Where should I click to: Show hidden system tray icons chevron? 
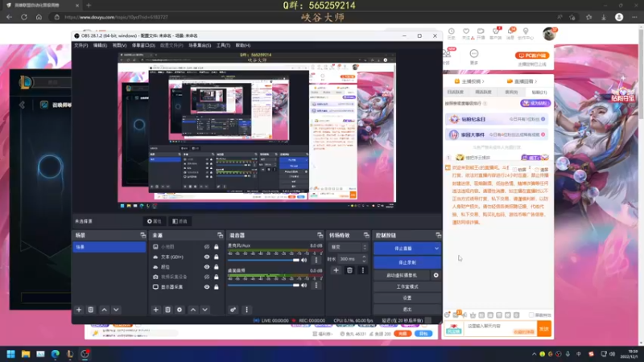(x=534, y=354)
